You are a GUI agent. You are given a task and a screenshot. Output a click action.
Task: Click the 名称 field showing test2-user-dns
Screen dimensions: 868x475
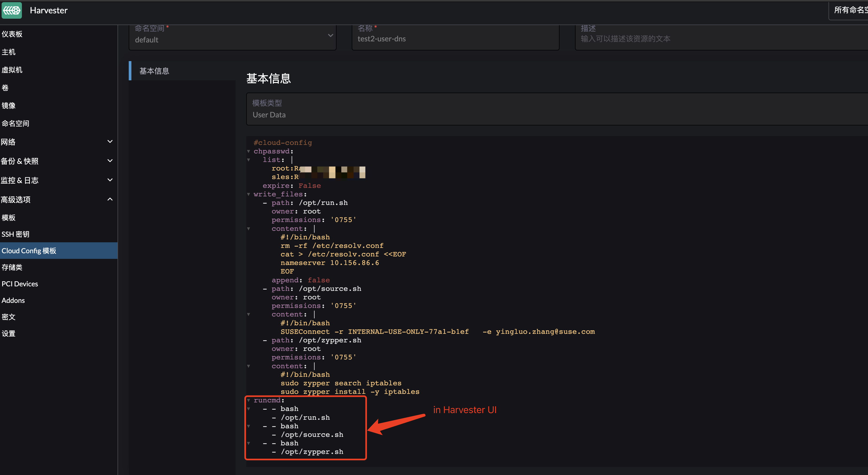tap(455, 38)
